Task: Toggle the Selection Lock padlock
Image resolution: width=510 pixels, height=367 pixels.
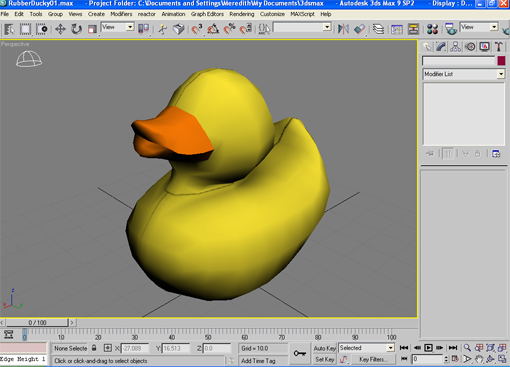Action: [94, 348]
